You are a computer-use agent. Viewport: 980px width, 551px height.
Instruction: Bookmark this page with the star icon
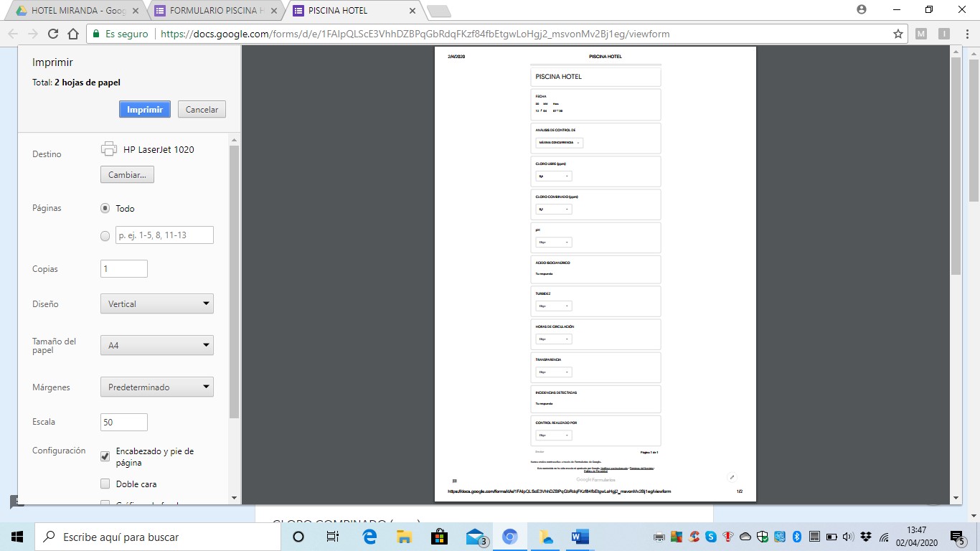(x=897, y=34)
